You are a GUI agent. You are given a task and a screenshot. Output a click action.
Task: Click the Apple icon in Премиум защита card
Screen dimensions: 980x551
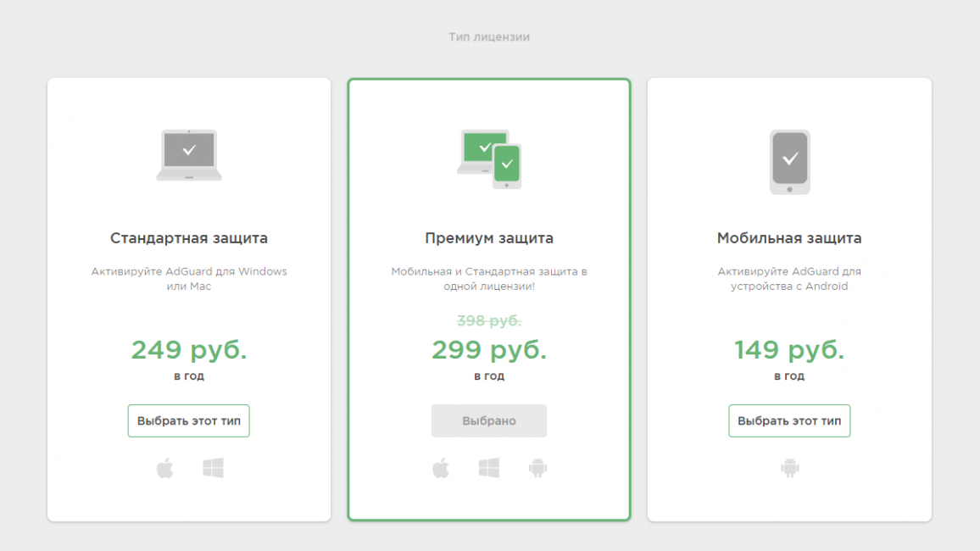[x=441, y=467]
